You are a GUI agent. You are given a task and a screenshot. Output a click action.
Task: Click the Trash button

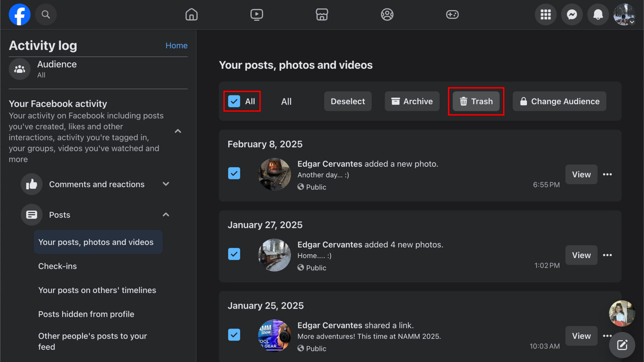tap(476, 101)
